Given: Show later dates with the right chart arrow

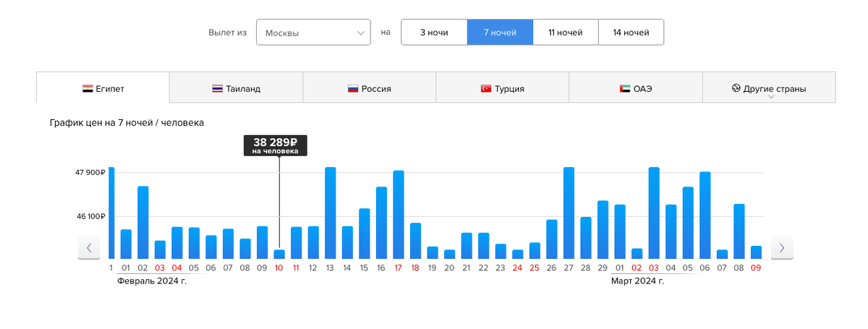Looking at the screenshot, I should tap(782, 247).
